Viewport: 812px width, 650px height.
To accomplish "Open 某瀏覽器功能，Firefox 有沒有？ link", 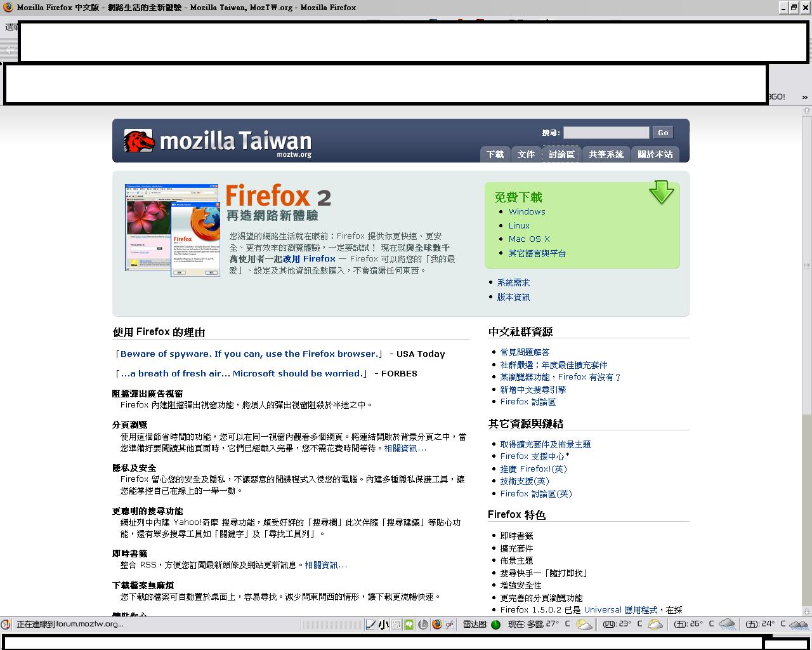I will pyautogui.click(x=561, y=377).
